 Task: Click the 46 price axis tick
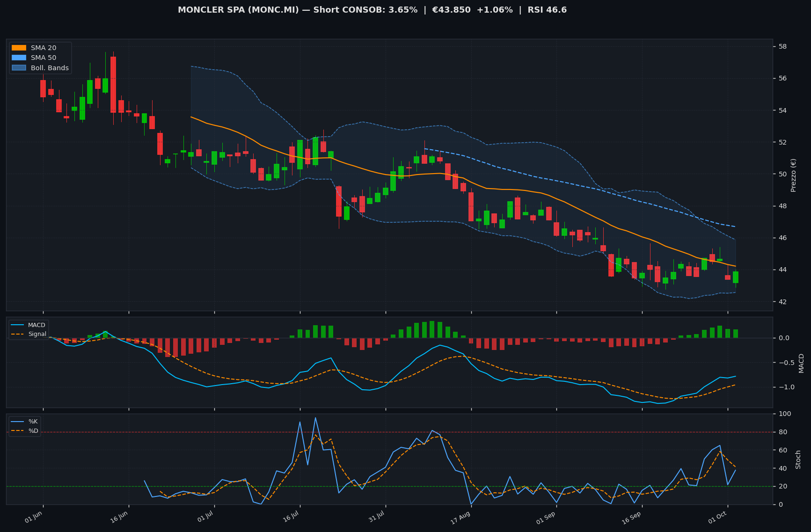[x=782, y=238]
